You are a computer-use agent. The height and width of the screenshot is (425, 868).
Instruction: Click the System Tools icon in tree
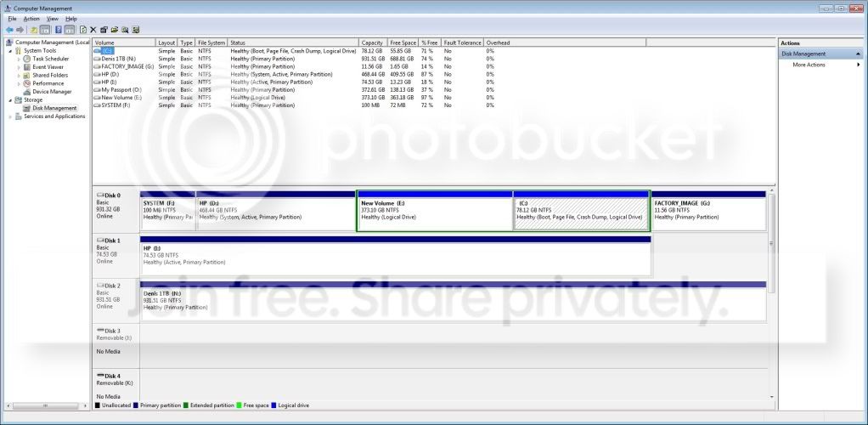pos(19,50)
